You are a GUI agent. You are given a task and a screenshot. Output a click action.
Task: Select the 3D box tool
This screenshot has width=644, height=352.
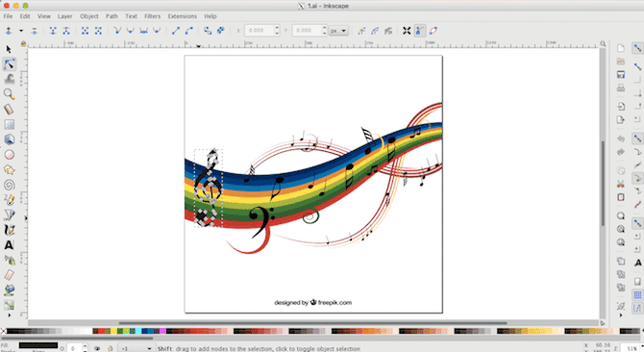(x=9, y=139)
